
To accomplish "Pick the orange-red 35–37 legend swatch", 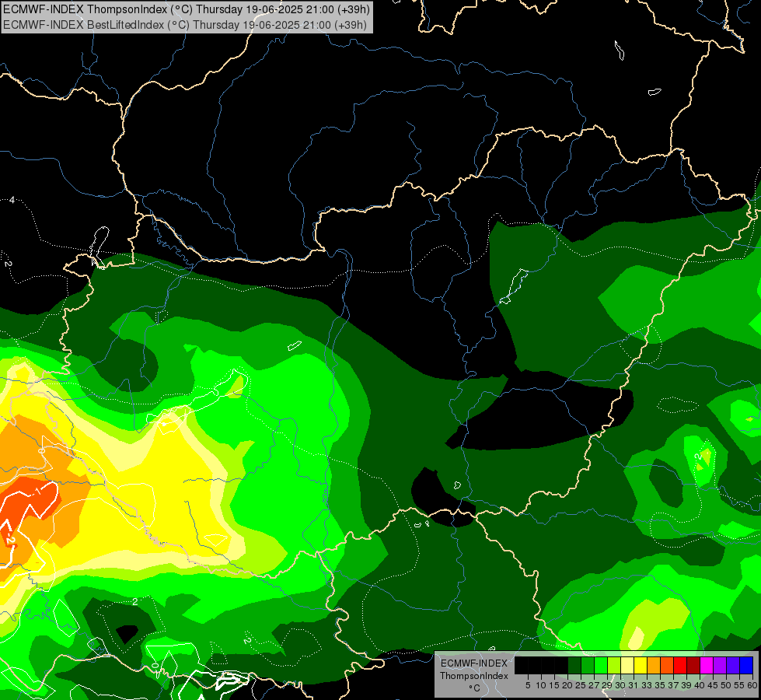I will pos(667,665).
